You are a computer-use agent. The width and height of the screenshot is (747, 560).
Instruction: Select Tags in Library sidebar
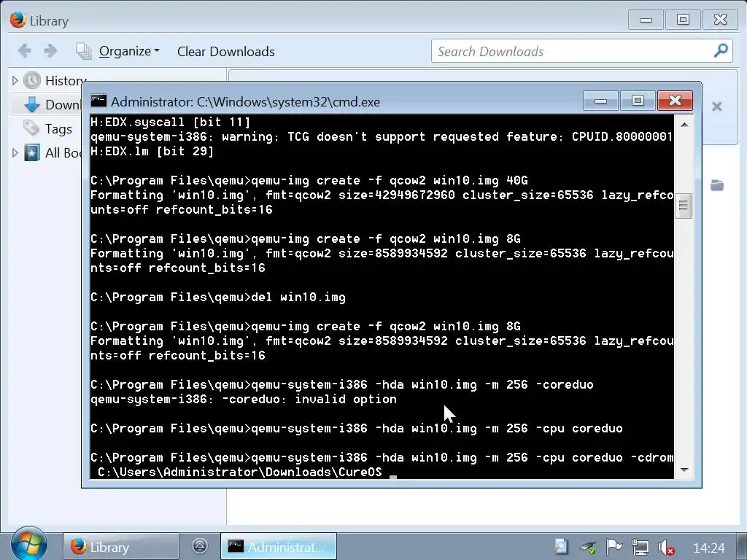point(58,128)
